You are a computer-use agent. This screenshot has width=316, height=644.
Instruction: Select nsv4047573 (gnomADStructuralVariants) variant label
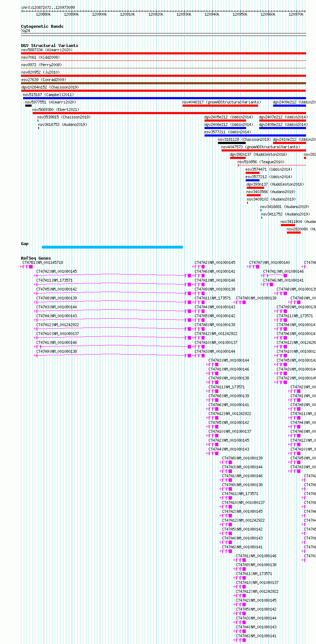tap(261, 147)
